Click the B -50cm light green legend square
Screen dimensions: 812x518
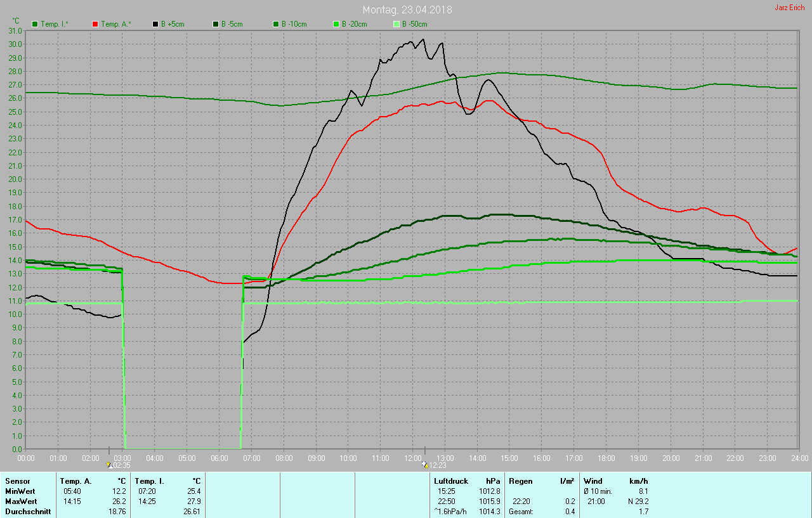396,24
